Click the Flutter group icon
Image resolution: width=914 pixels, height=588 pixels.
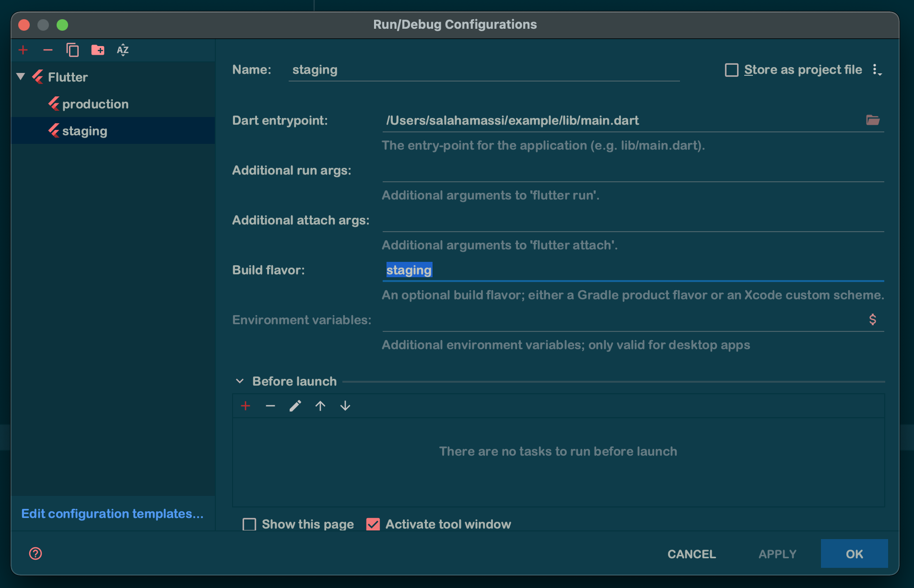38,77
